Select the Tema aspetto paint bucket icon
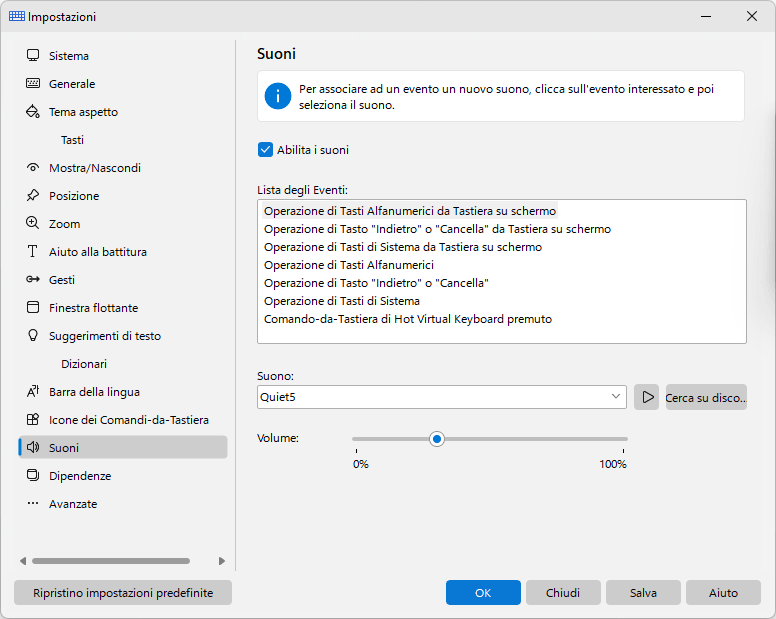 [x=33, y=111]
